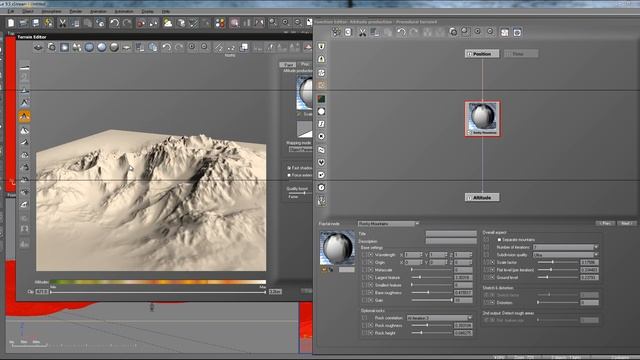Click the Prev button

click(x=605, y=223)
